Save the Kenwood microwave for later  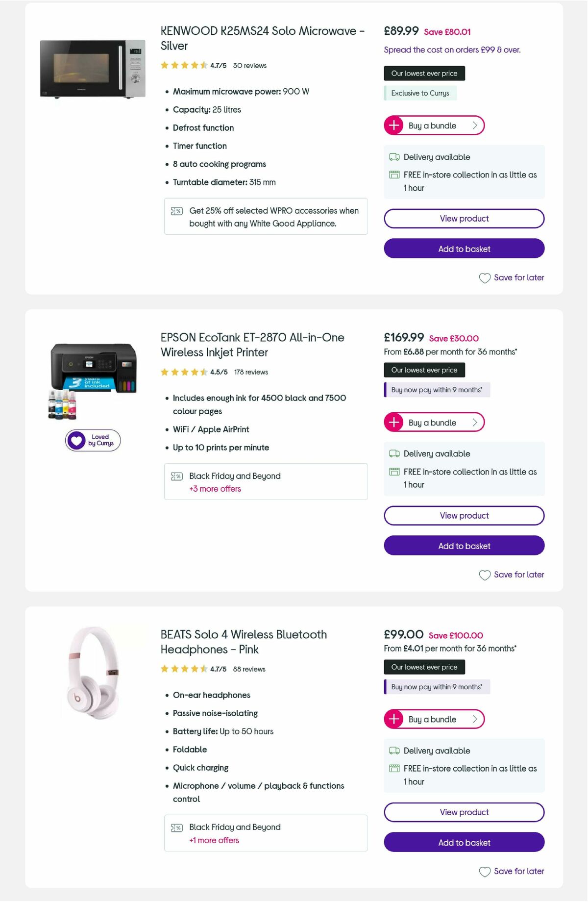point(511,277)
